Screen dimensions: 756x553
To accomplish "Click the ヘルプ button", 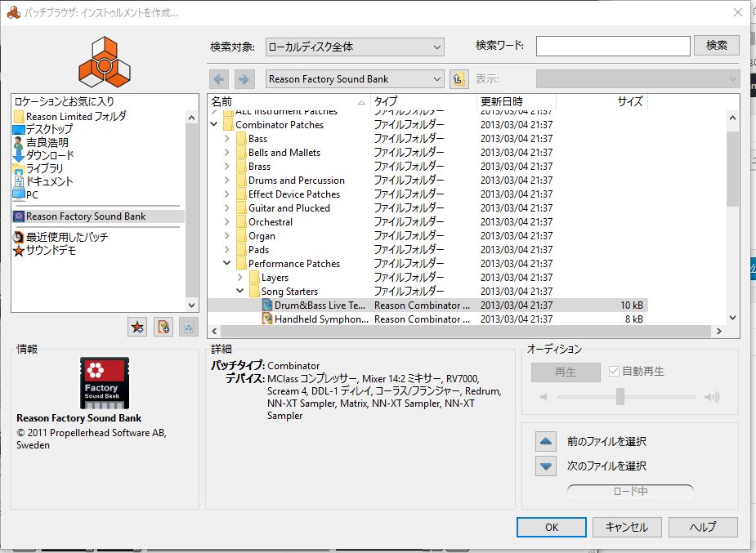I will click(703, 527).
